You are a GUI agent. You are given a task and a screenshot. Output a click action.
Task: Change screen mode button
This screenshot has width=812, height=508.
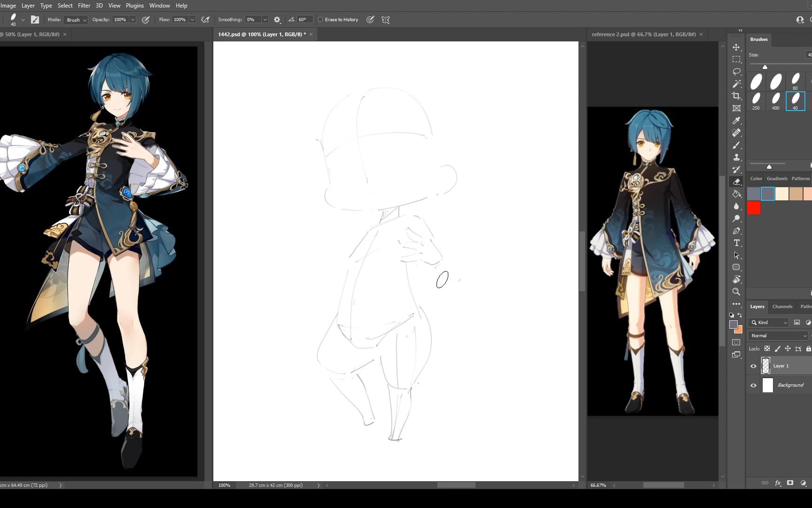click(x=736, y=355)
